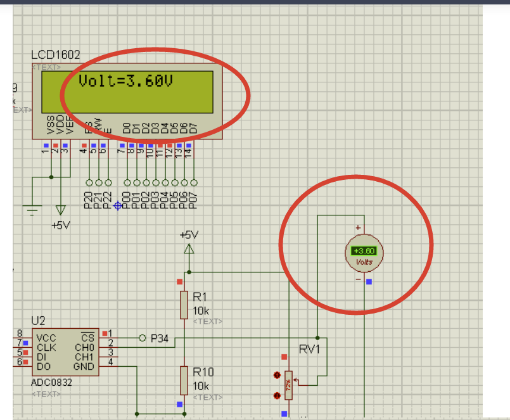Image resolution: width=510 pixels, height=420 pixels.
Task: Select the 10k value under R10
Action: click(201, 386)
